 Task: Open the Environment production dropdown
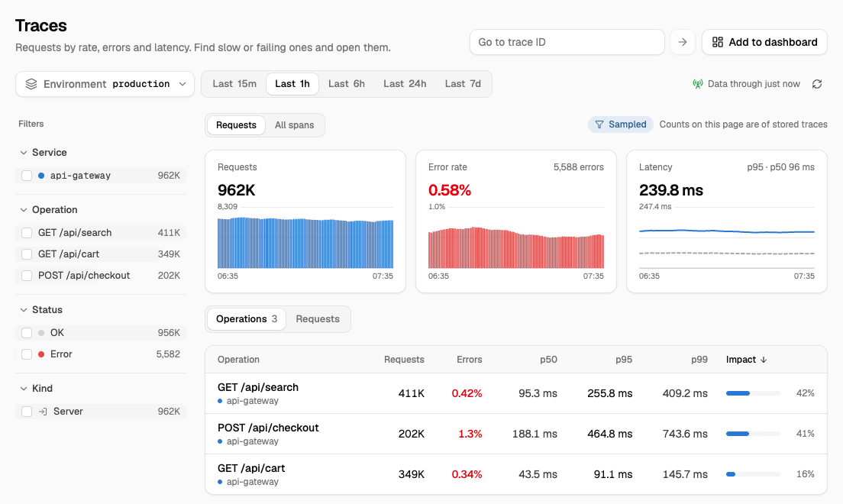pos(105,84)
